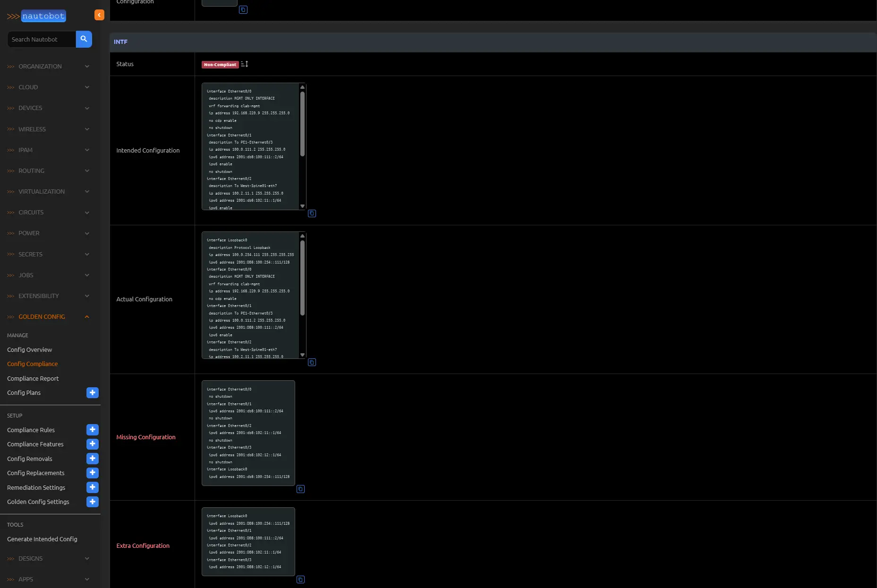Copy the Actual Configuration text
The height and width of the screenshot is (588, 877).
coord(312,362)
